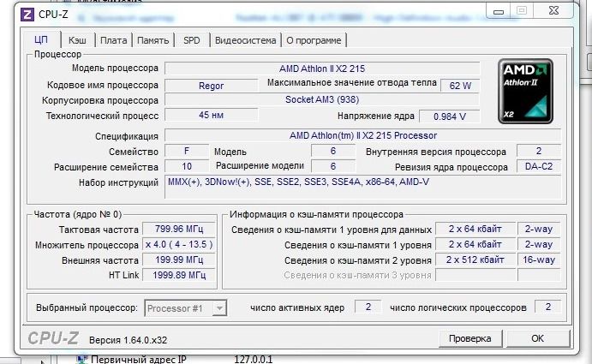Image resolution: width=592 pixels, height=364 pixels.
Task: Click family value F
Action: coord(187,151)
